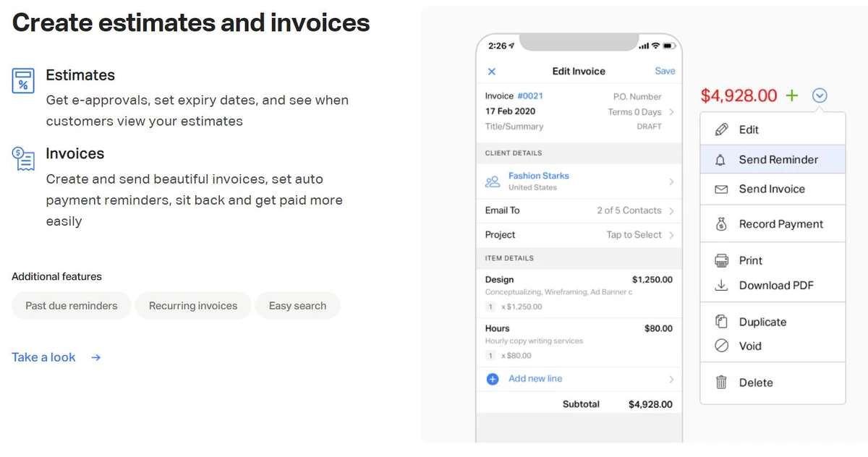Click the Void circle-slash icon
Image resolution: width=868 pixels, height=457 pixels.
coord(721,346)
